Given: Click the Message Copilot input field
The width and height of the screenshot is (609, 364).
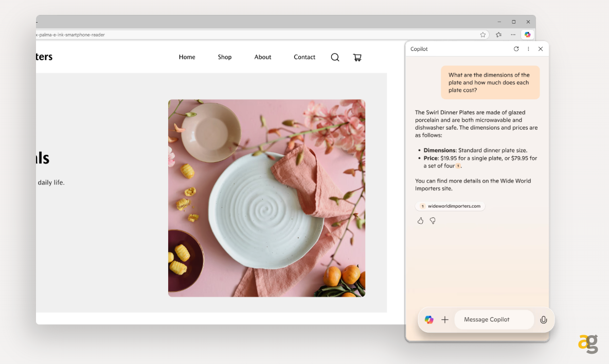Looking at the screenshot, I should 494,319.
